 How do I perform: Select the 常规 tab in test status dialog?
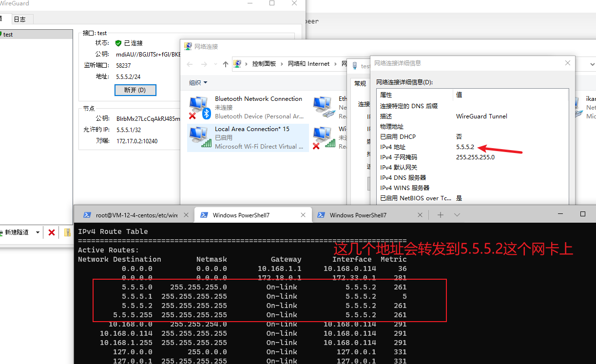point(360,83)
